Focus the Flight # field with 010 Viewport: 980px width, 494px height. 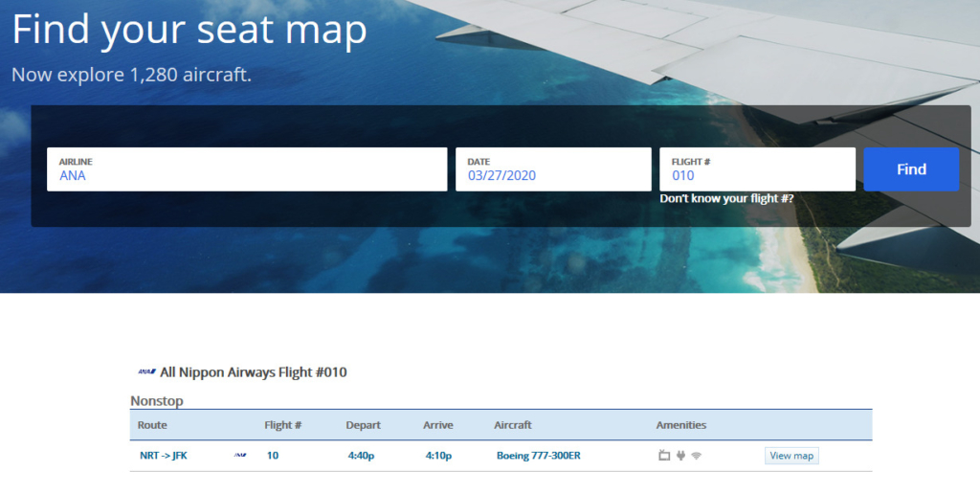pos(757,170)
